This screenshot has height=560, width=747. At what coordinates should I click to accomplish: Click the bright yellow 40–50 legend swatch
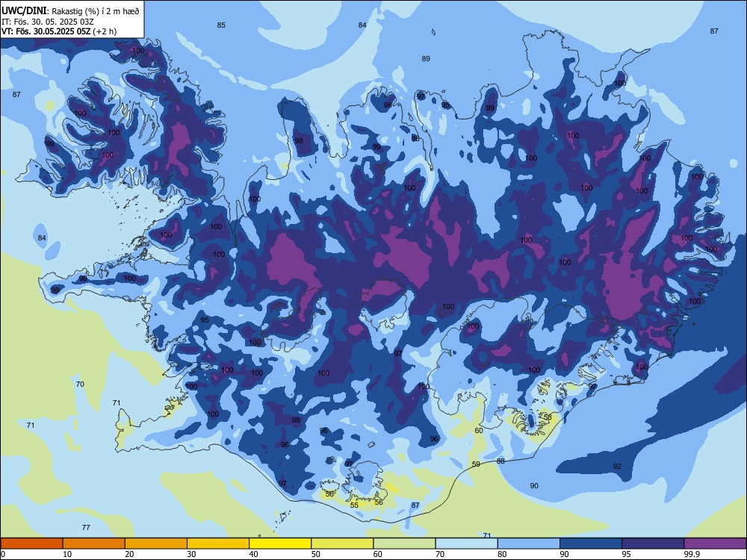tap(280, 544)
